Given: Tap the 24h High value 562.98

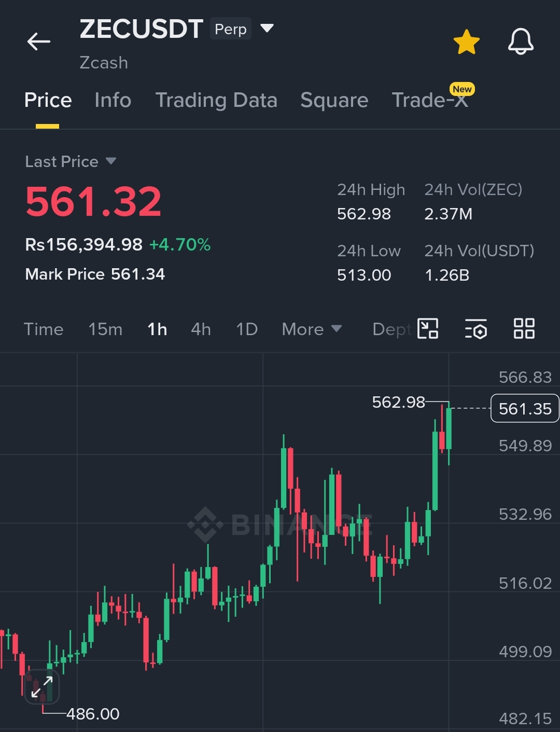Looking at the screenshot, I should pyautogui.click(x=364, y=214).
